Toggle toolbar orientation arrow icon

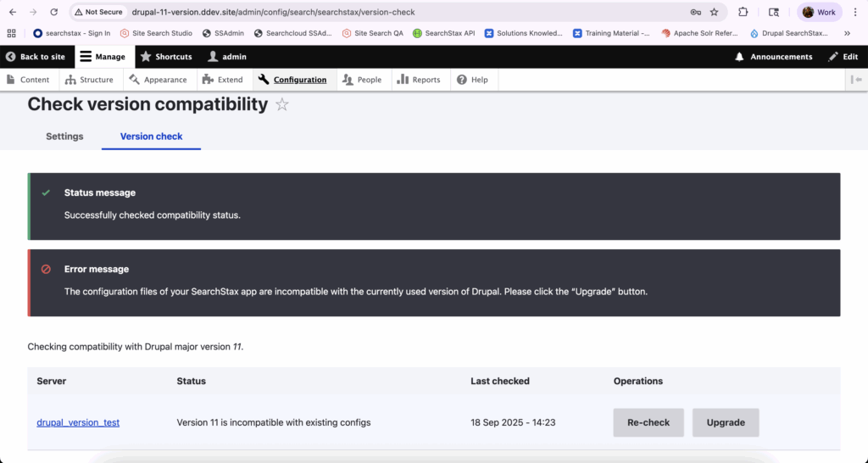pos(856,80)
